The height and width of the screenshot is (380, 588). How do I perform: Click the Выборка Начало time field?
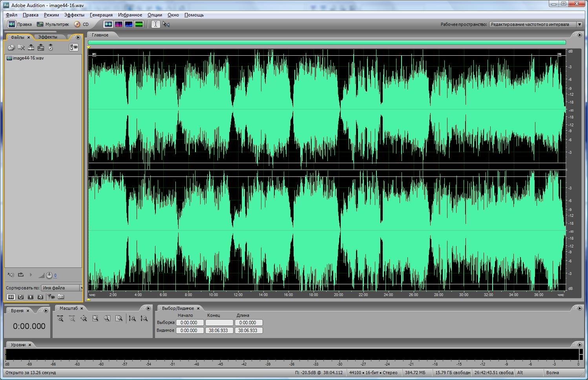(x=190, y=323)
